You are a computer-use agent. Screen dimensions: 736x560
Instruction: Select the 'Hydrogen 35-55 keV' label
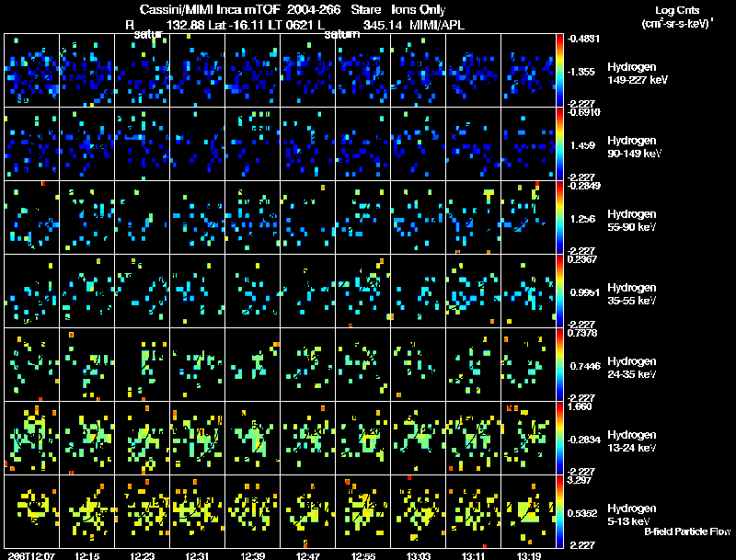tap(632, 294)
